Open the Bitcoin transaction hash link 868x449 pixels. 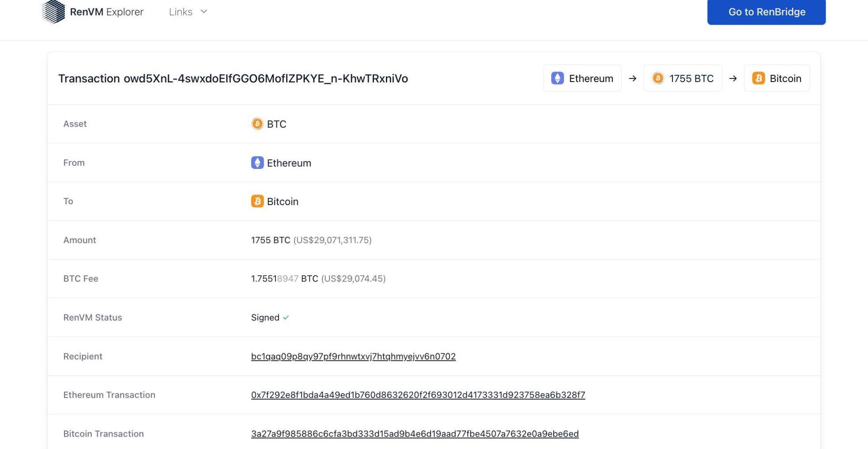[x=415, y=434]
